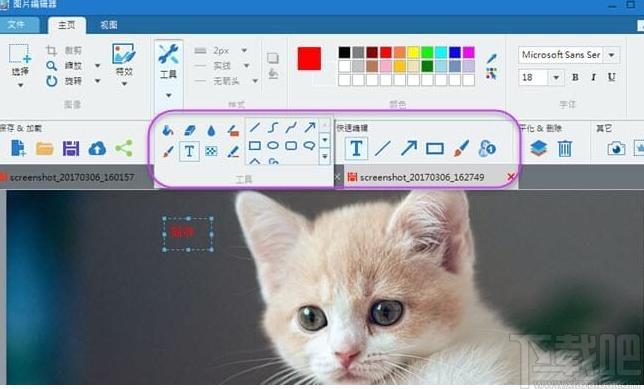Viewport: 644px width, 389px height.
Task: Upload the image to the cloud
Action: [97, 148]
